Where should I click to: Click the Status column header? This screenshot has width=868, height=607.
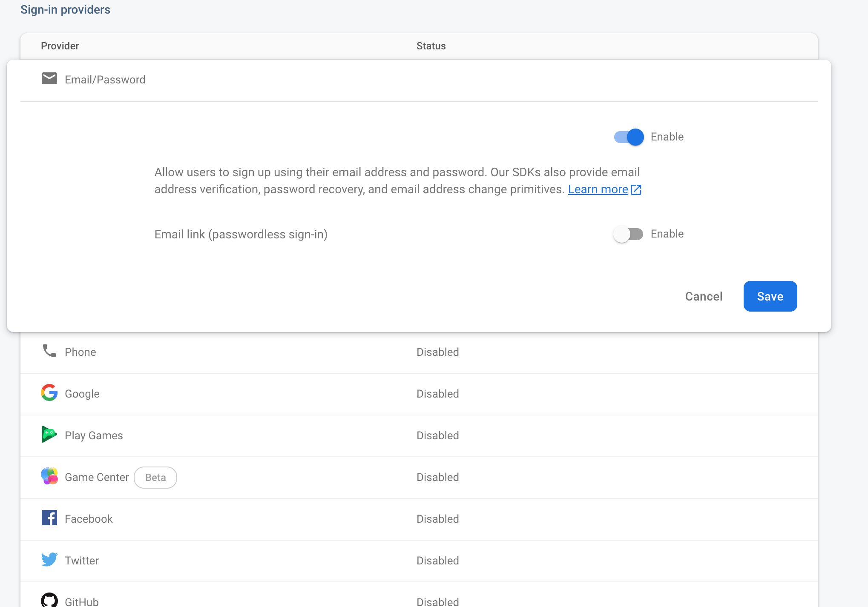point(431,46)
